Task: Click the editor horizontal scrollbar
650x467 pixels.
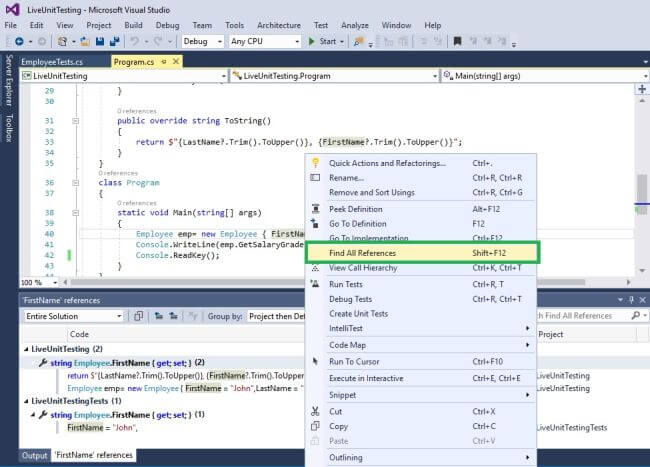Action: (327, 282)
